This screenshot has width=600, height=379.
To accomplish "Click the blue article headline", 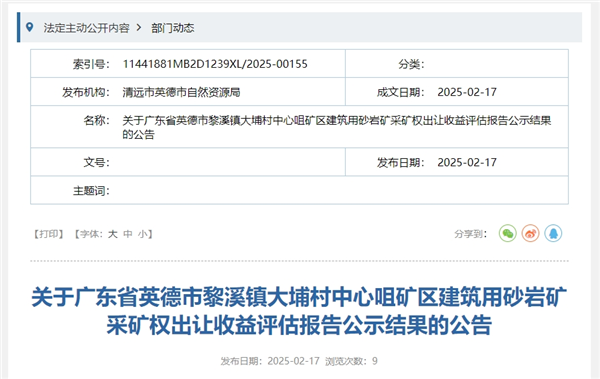I will [x=299, y=311].
